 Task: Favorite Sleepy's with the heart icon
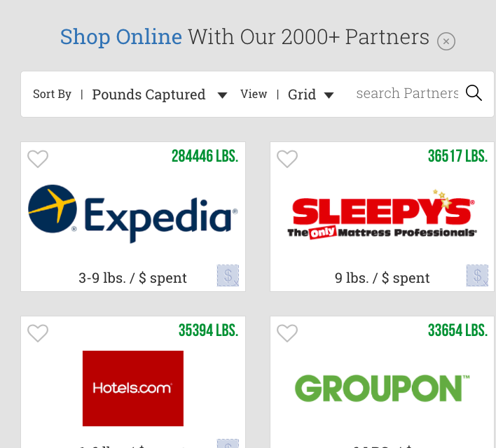tap(287, 159)
